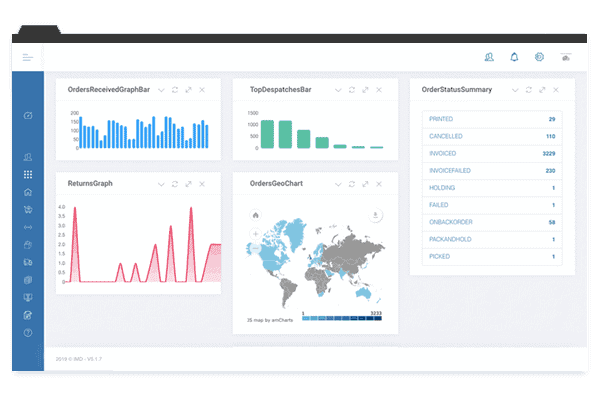Open the dashboard gauge icon in sidebar
Viewport: 600px width, 400px height.
[28, 115]
